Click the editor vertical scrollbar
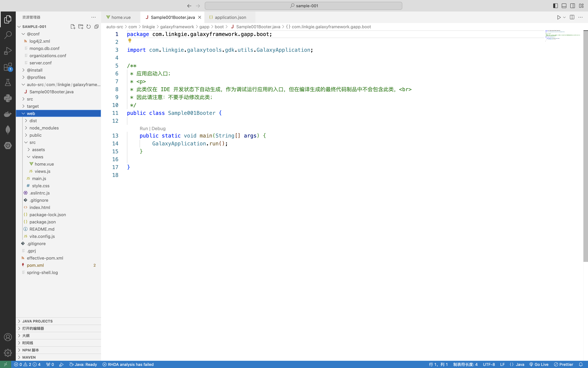The width and height of the screenshot is (588, 368). (586, 146)
